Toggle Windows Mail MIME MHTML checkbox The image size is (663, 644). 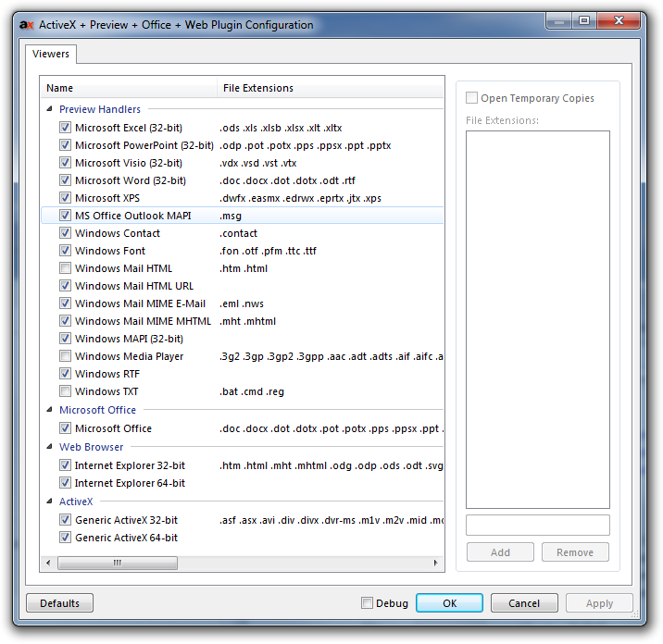[x=65, y=321]
